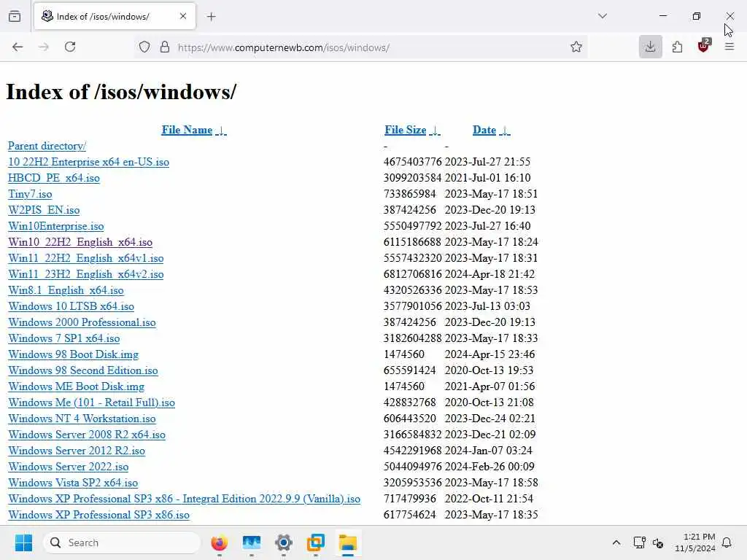Download Win10Enterprise.iso
747x560 pixels.
[x=55, y=226]
